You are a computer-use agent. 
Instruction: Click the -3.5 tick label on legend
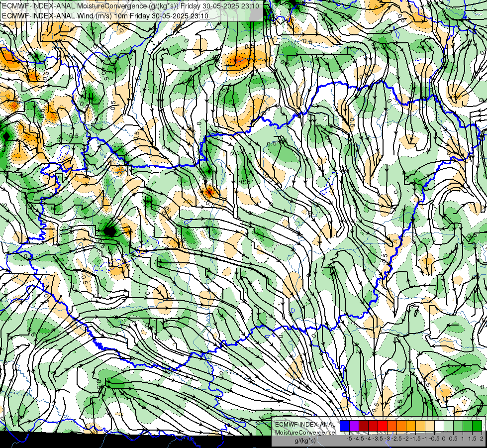[378, 439]
